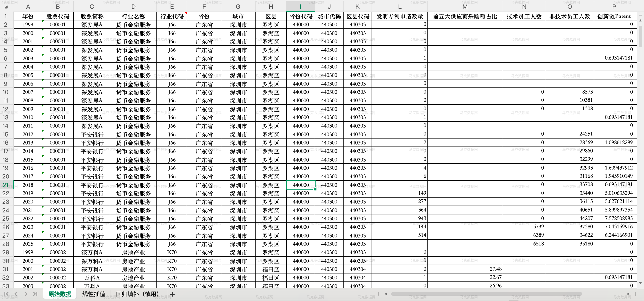Screen dimensions: 644x301
Task: Jump to first sheet using leftmost navigation icon
Action: pos(6,294)
